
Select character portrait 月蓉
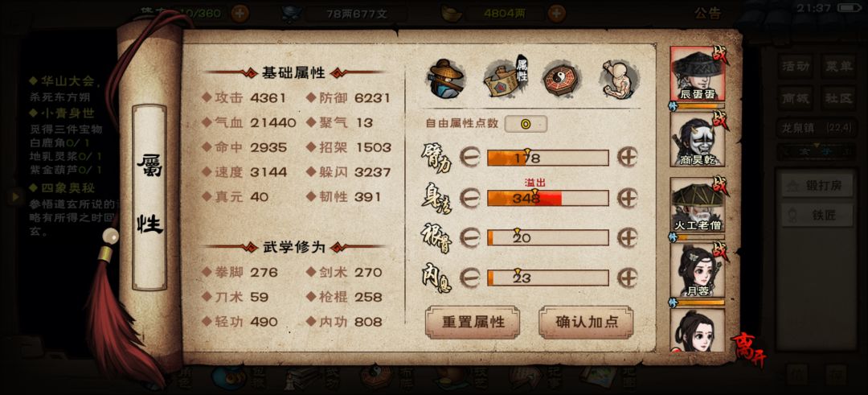698,270
